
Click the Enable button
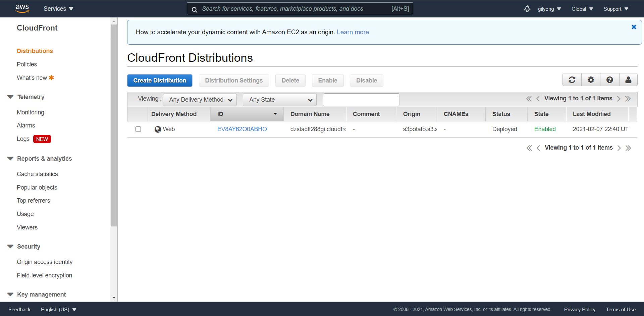tap(328, 81)
